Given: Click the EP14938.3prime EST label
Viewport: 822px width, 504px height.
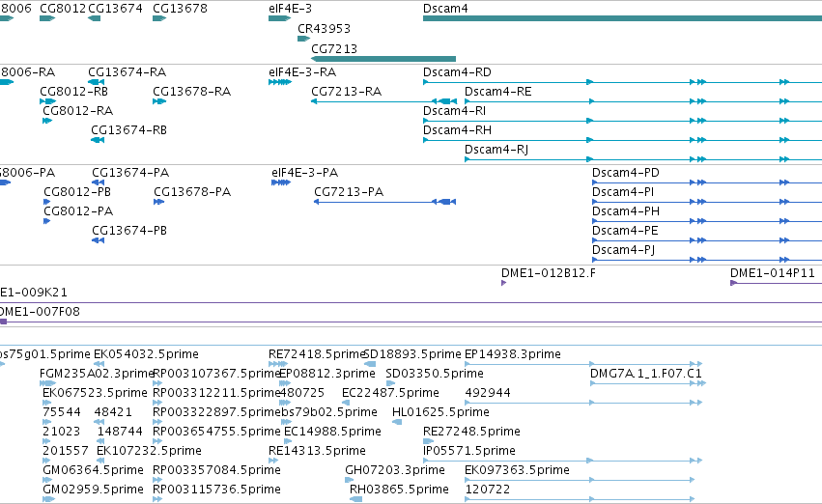Looking at the screenshot, I should (513, 354).
